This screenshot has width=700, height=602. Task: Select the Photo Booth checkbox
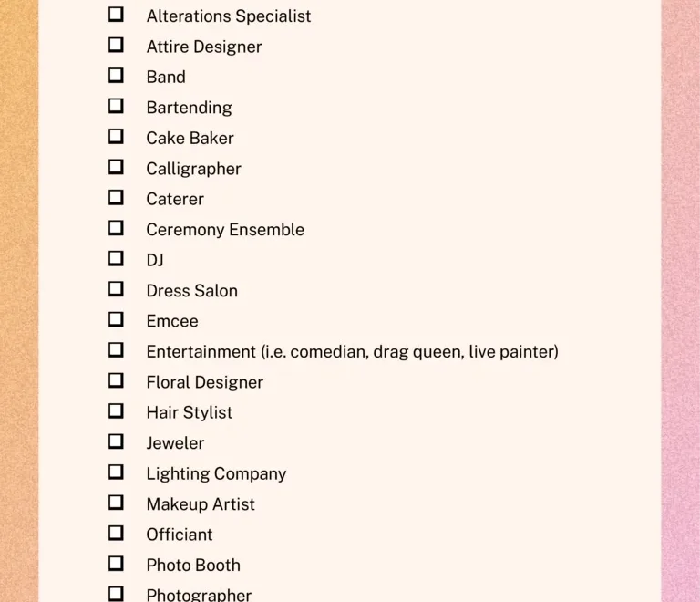point(116,564)
